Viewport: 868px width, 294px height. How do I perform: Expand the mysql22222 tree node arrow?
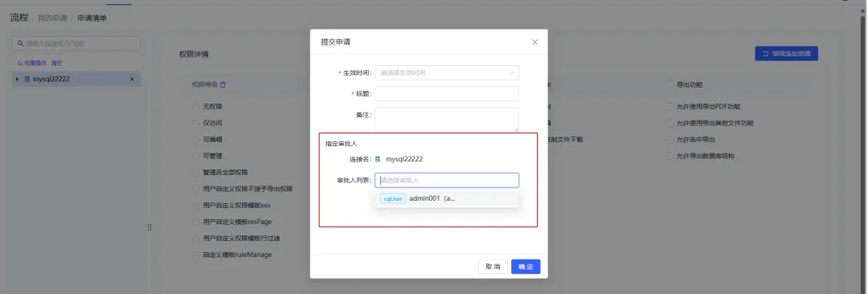coord(18,80)
